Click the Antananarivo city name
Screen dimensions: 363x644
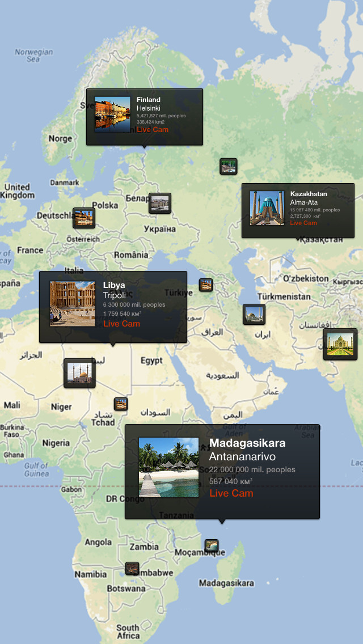pyautogui.click(x=242, y=456)
